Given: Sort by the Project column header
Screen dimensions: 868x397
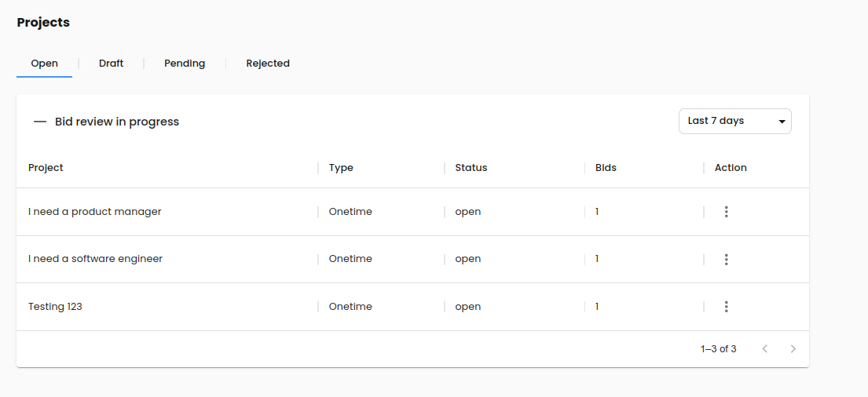Looking at the screenshot, I should coord(46,168).
